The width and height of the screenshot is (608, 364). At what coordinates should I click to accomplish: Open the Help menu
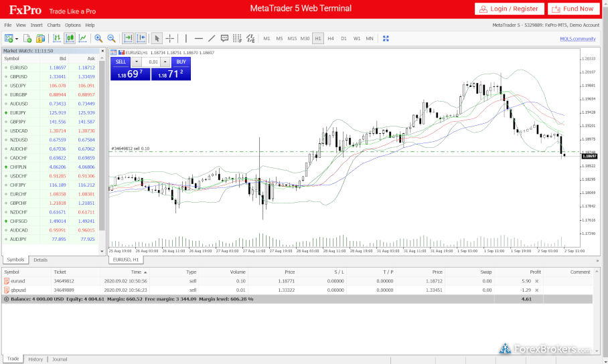[90, 25]
